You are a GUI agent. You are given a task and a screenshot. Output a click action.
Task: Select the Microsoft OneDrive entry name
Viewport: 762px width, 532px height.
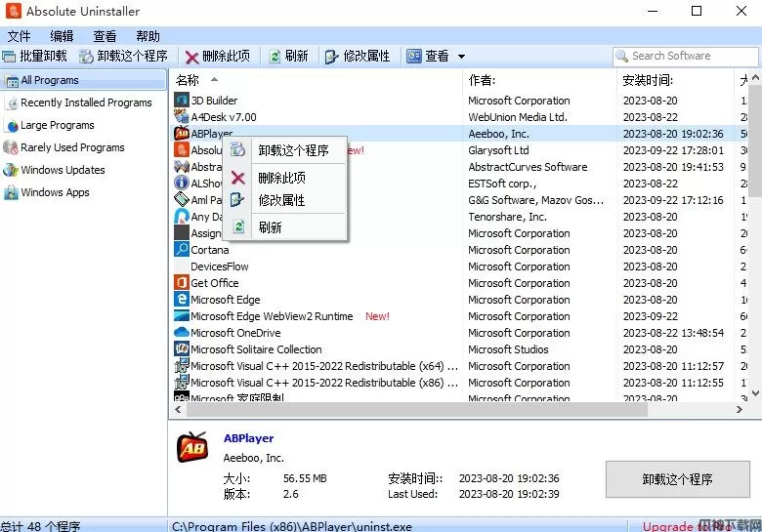pyautogui.click(x=235, y=333)
